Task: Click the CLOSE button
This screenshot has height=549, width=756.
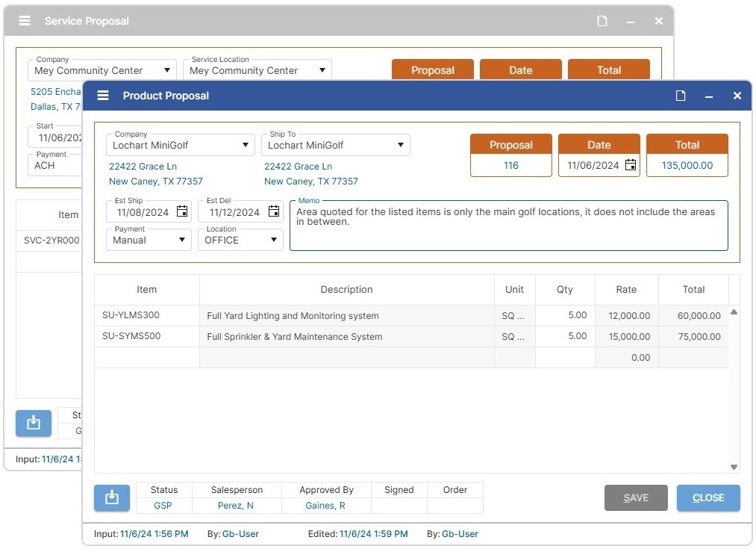Action: coord(707,497)
